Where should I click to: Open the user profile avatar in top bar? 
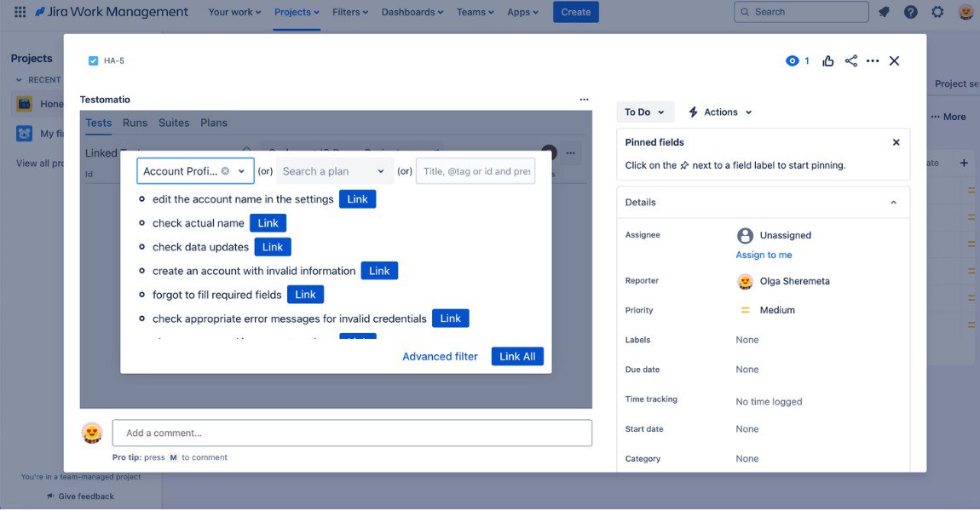point(966,12)
